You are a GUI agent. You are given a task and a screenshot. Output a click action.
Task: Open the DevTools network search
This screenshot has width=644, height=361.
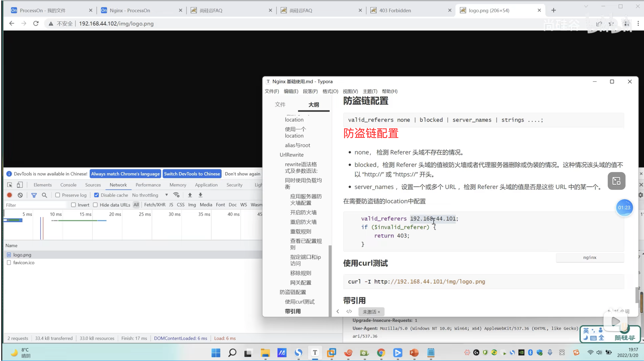[x=44, y=195]
